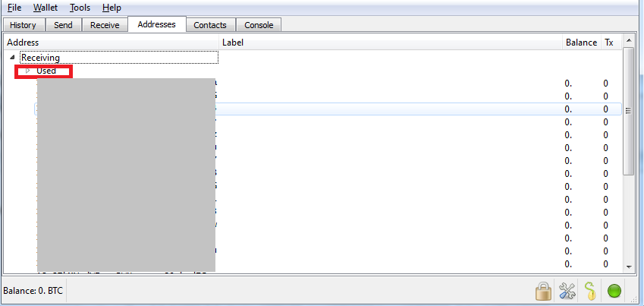This screenshot has width=644, height=306.
Task: Click the scrollbar down arrow
Action: click(628, 267)
